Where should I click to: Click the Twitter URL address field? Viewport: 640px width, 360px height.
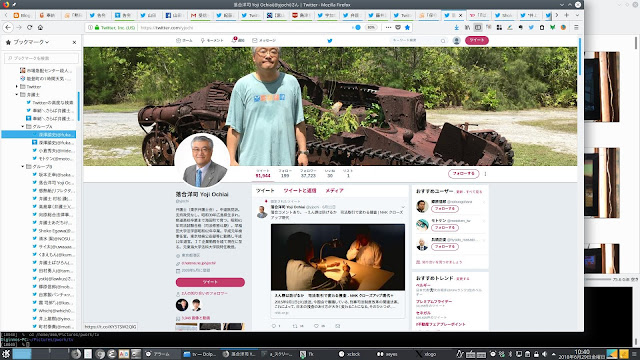tap(245, 27)
